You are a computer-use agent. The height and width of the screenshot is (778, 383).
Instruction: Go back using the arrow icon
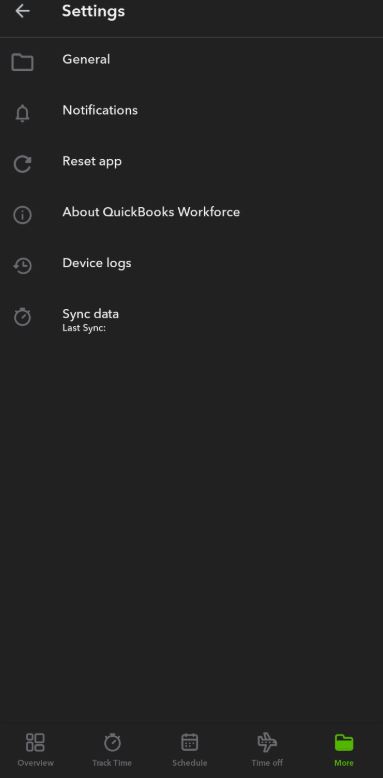(x=22, y=11)
